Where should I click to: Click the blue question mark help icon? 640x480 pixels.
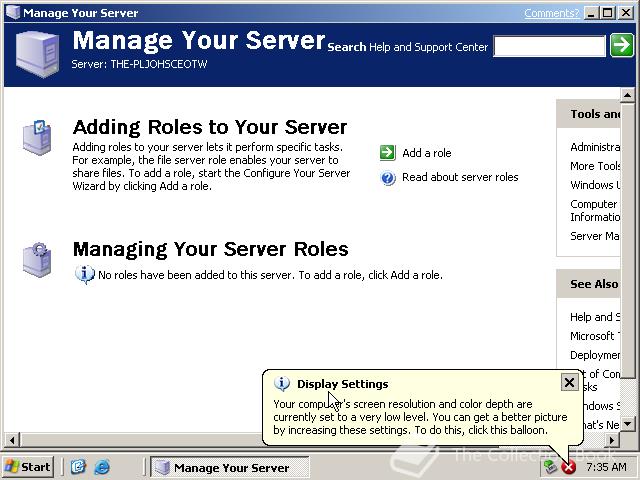(388, 178)
